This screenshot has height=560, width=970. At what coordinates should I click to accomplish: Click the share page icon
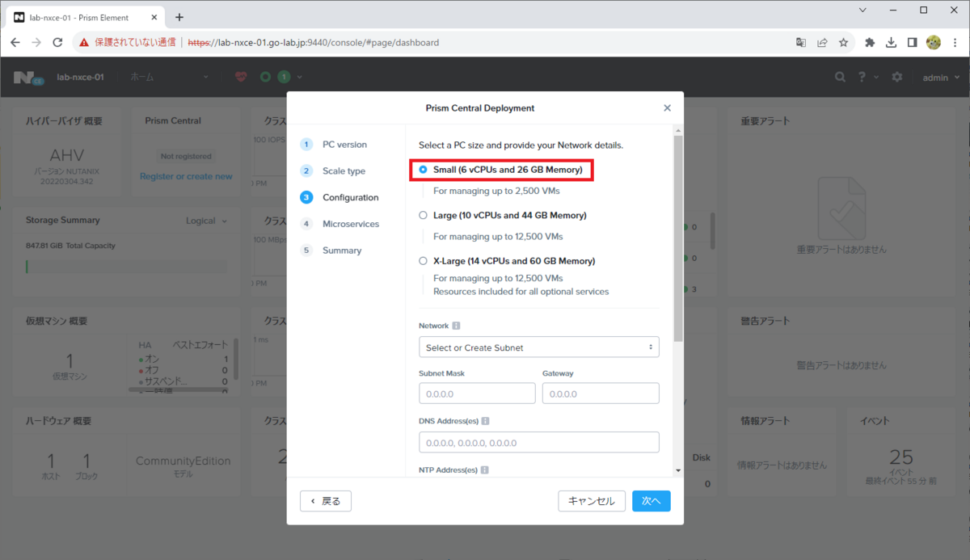point(822,42)
